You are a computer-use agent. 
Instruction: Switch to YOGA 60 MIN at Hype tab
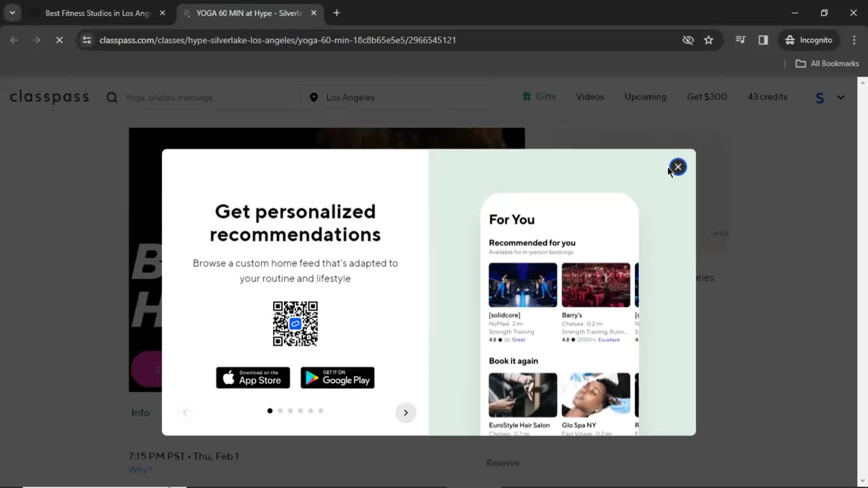click(249, 13)
